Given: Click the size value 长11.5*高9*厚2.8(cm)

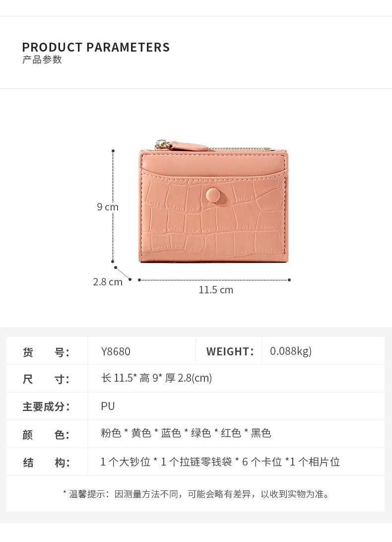Looking at the screenshot, I should click(157, 378).
